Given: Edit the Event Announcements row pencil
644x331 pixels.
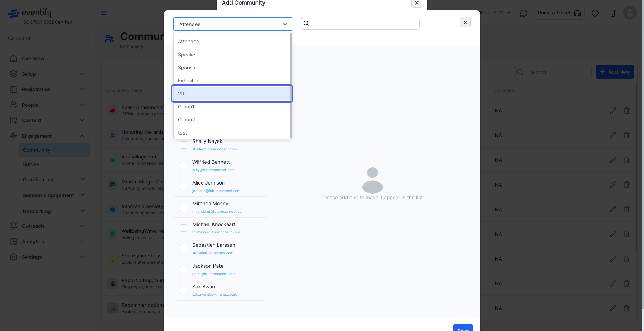Looking at the screenshot, I should [x=613, y=111].
